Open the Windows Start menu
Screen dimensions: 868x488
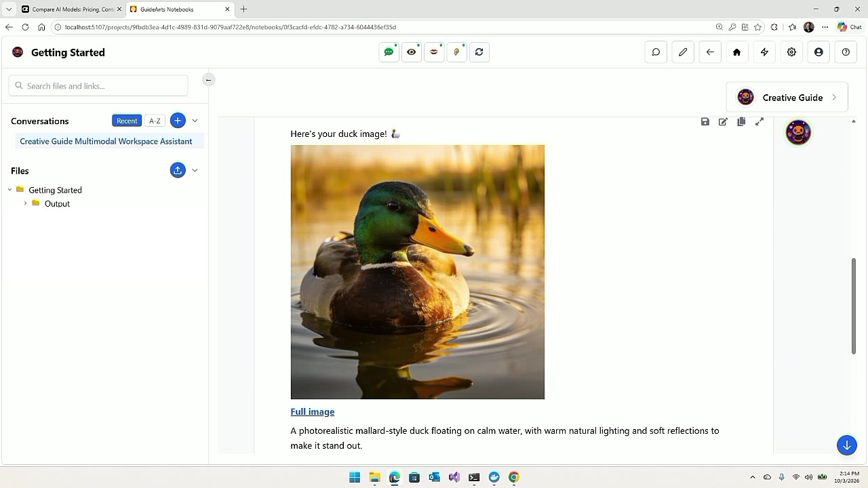pos(355,477)
